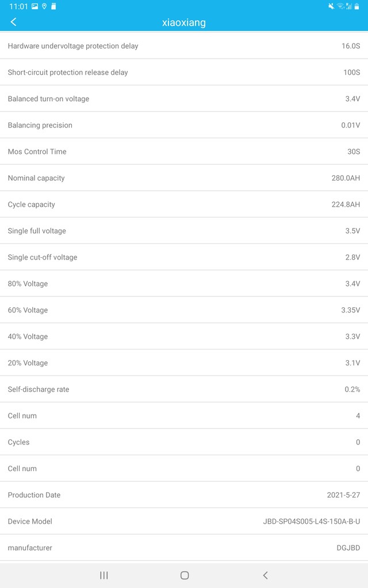Tap the back arrow in header
The height and width of the screenshot is (588, 368).
coord(14,22)
